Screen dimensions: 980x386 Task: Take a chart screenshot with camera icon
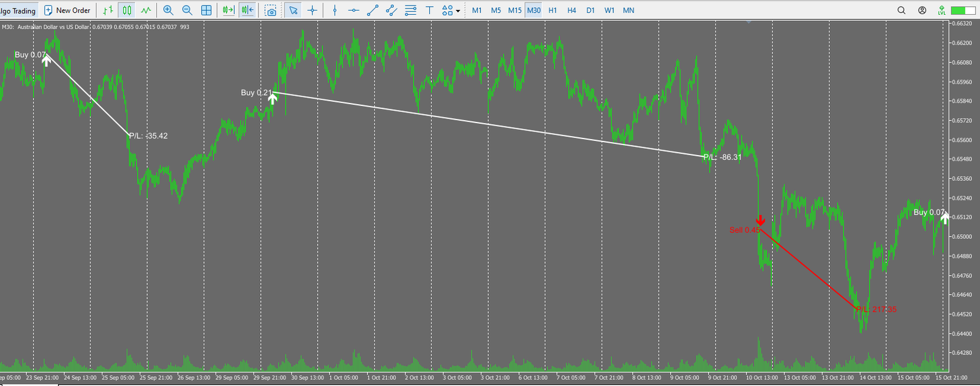(x=271, y=10)
